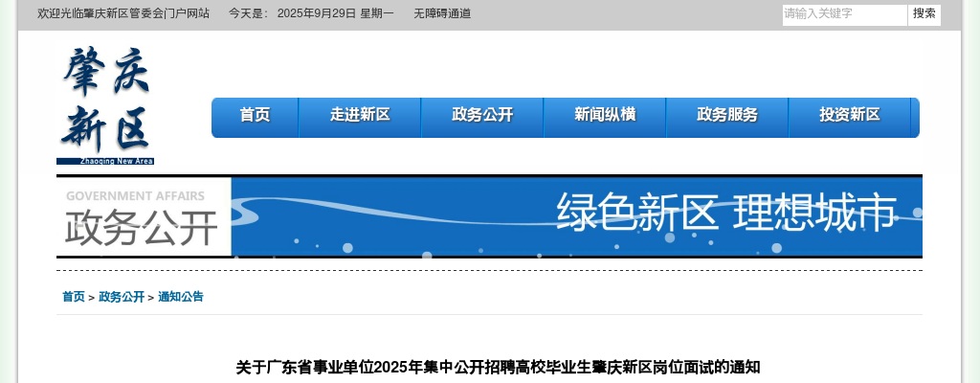The height and width of the screenshot is (383, 980).
Task: Click 政务公开 in the breadcrumb trail
Action: [x=122, y=298]
